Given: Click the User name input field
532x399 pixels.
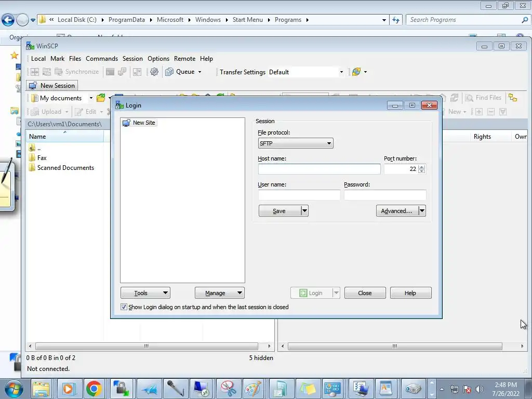Looking at the screenshot, I should (299, 195).
